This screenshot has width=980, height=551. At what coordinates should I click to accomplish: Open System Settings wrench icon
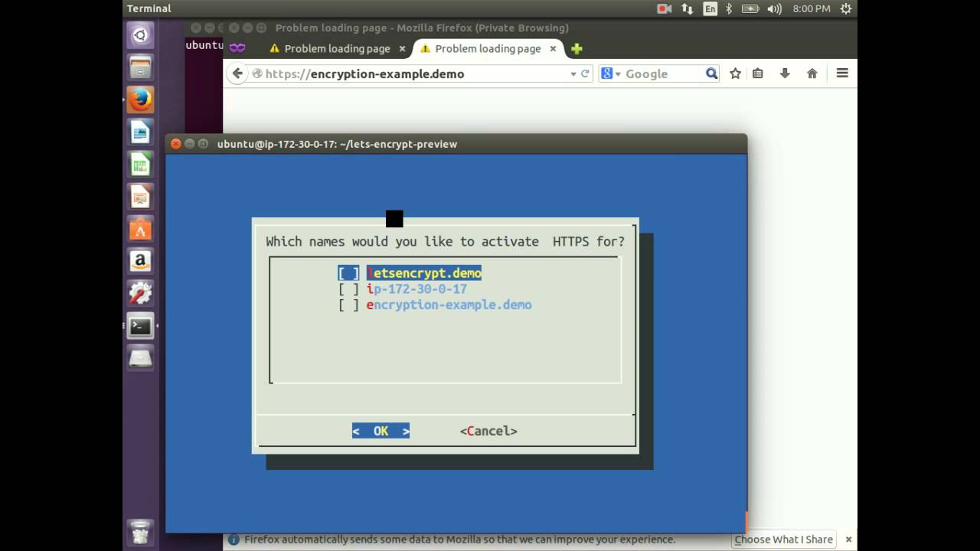tap(140, 293)
